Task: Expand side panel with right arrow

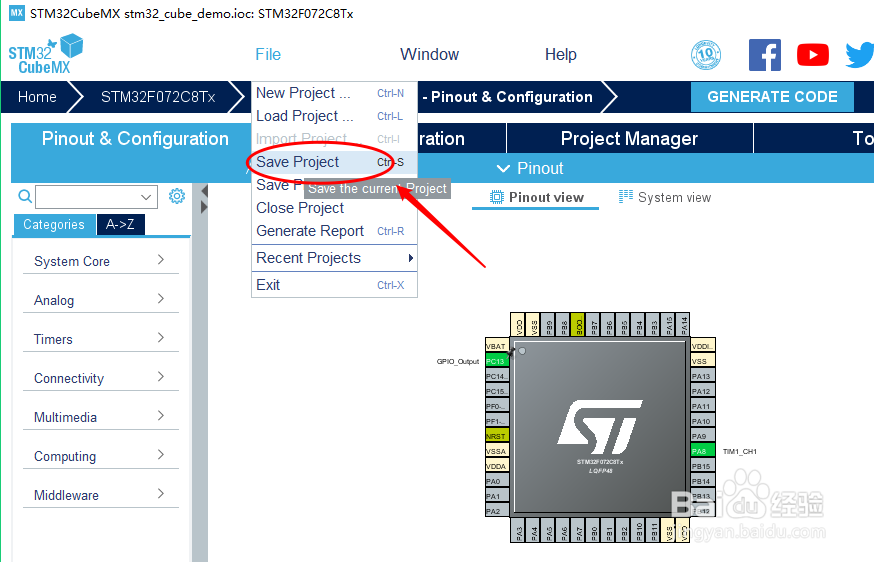Action: coord(204,207)
